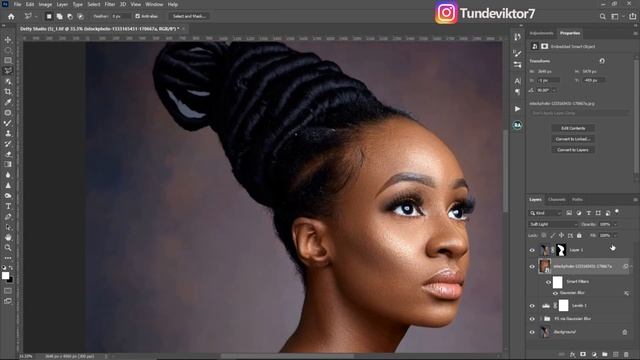640x360 pixels.
Task: Select the Eraser tool
Action: (8, 154)
